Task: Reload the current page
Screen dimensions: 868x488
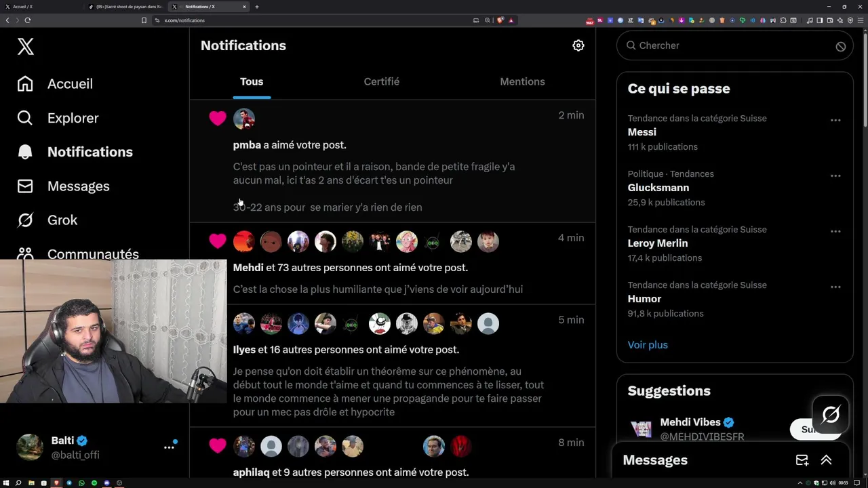Action: pos(28,20)
